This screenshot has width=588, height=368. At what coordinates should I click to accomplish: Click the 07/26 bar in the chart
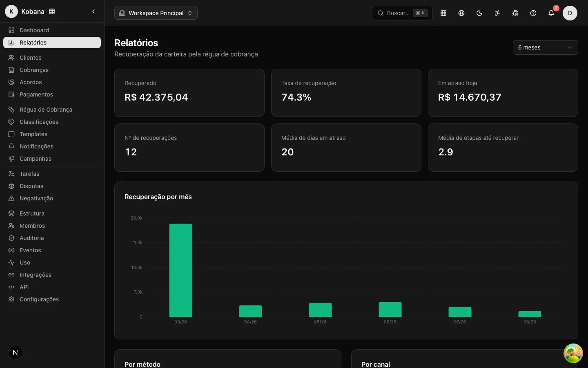[460, 312]
